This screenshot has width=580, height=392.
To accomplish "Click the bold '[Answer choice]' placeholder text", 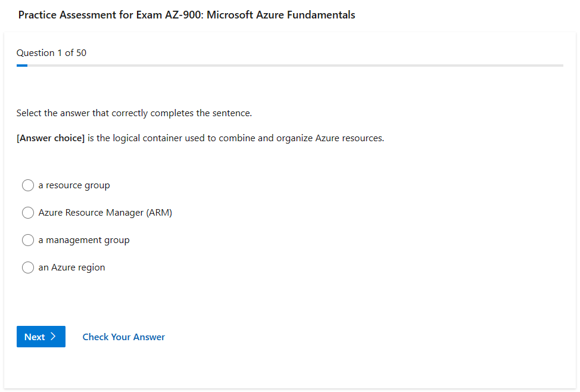I will 51,138.
